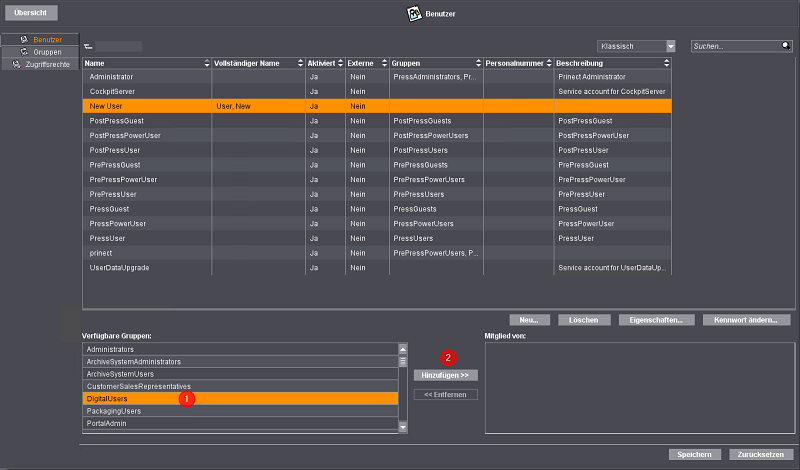This screenshot has width=800, height=470.
Task: Click the Neu... button
Action: (x=529, y=320)
